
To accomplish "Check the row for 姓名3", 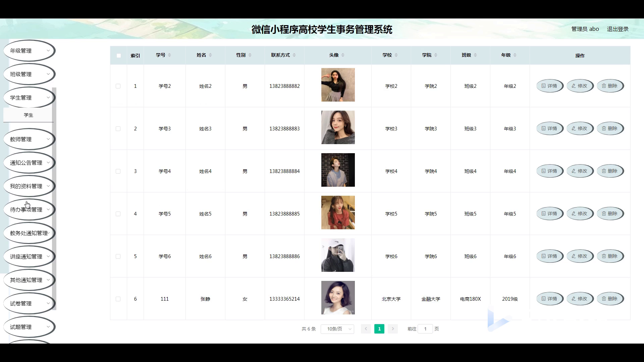I will [118, 129].
